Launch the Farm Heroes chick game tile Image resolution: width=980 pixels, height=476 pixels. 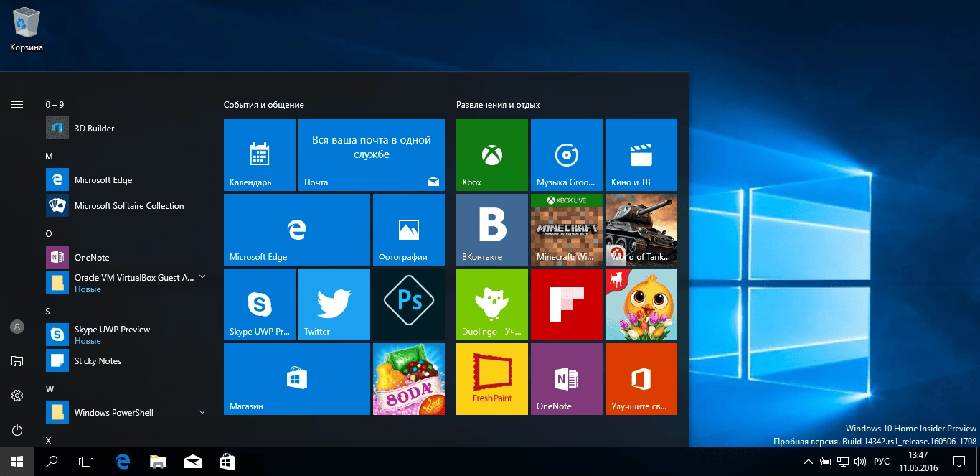click(x=641, y=304)
